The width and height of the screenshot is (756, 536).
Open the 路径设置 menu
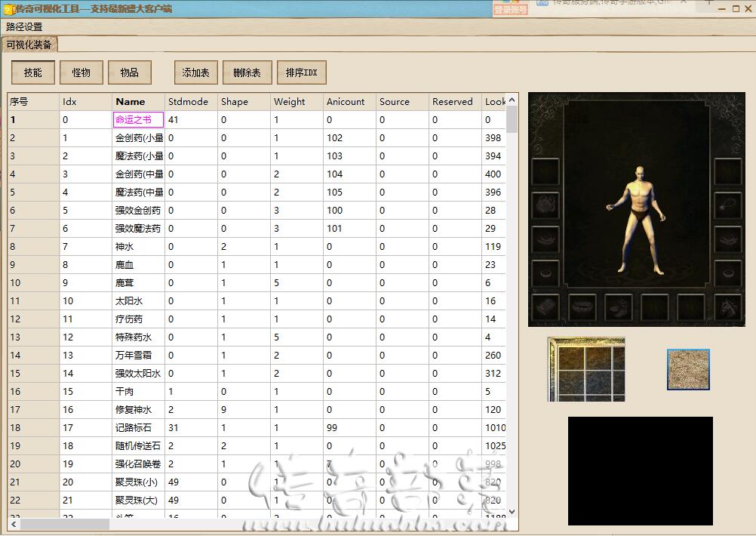[x=24, y=27]
